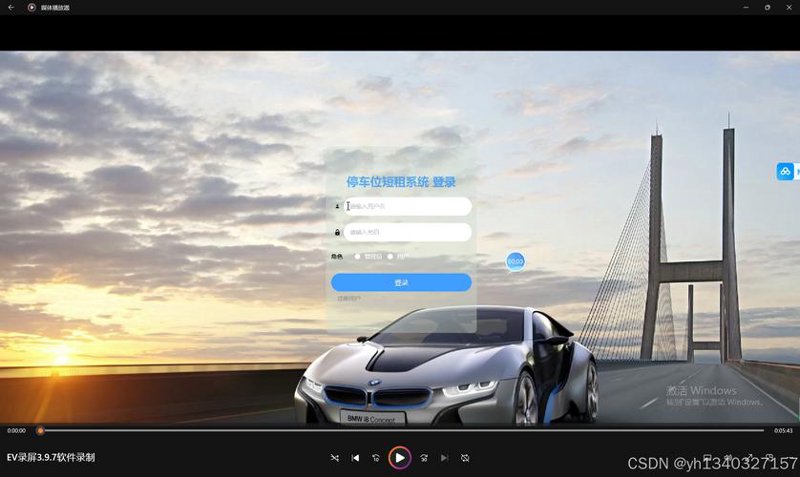Skip forward 30 seconds
Viewport: 800px width, 477px height.
coord(424,458)
